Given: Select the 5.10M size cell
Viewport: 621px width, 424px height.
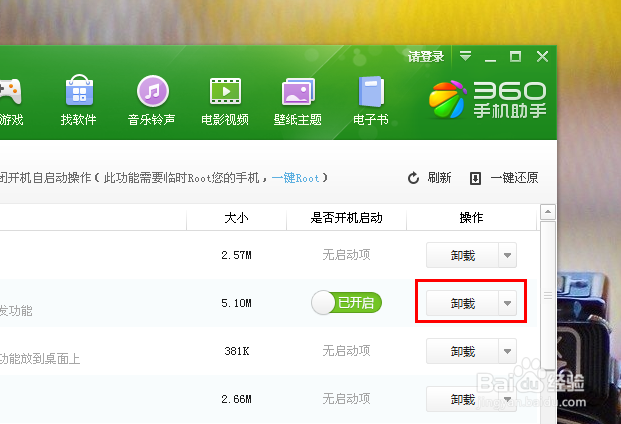Looking at the screenshot, I should pyautogui.click(x=236, y=303).
